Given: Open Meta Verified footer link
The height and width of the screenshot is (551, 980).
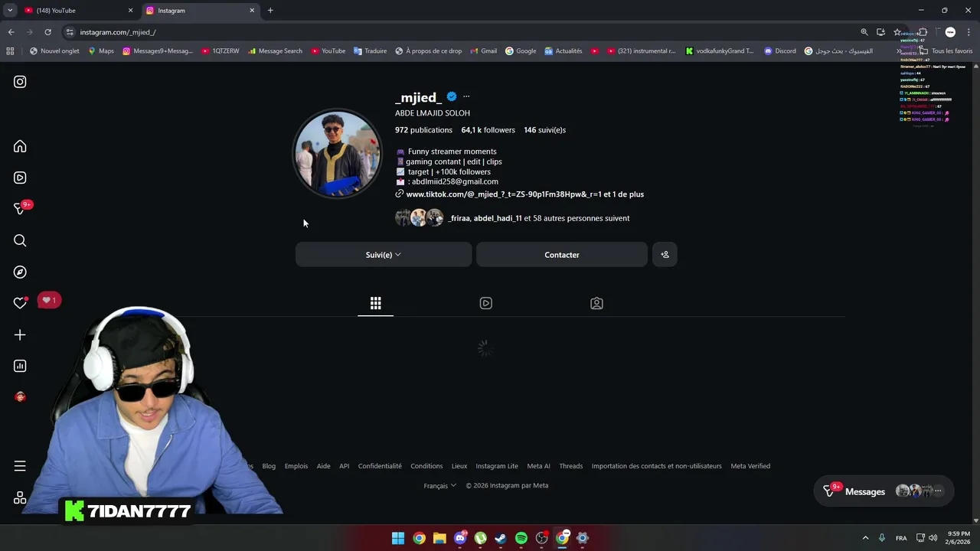Looking at the screenshot, I should click(x=750, y=466).
